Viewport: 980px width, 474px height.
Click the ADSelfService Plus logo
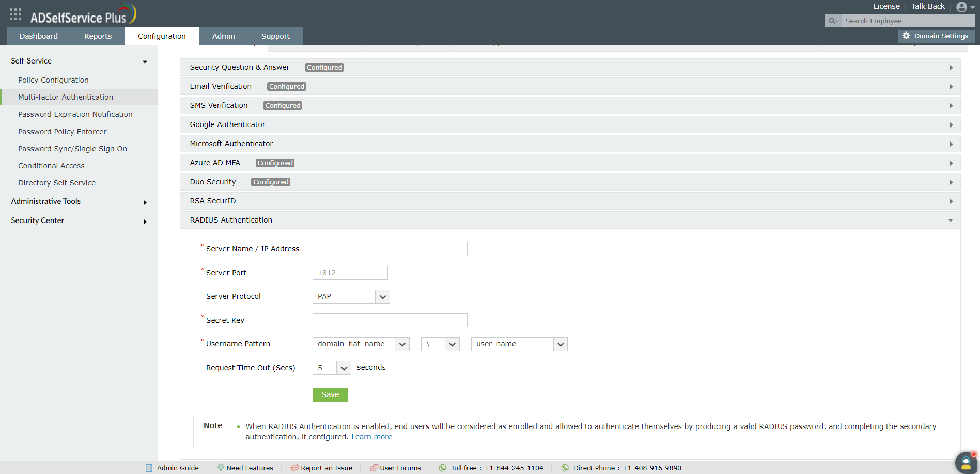pos(83,14)
